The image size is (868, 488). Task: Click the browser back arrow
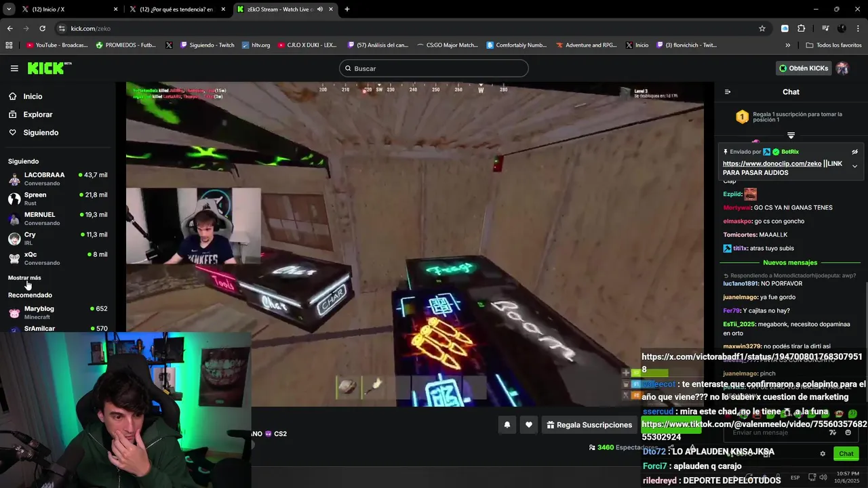point(9,28)
